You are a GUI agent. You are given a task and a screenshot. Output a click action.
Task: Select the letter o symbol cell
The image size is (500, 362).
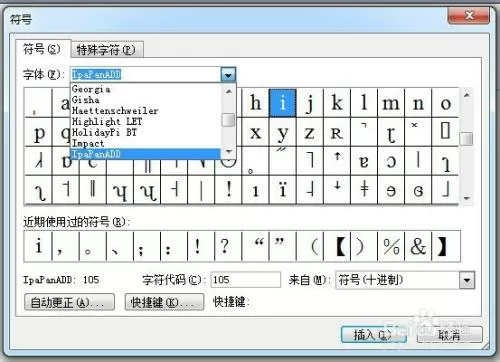tap(445, 103)
